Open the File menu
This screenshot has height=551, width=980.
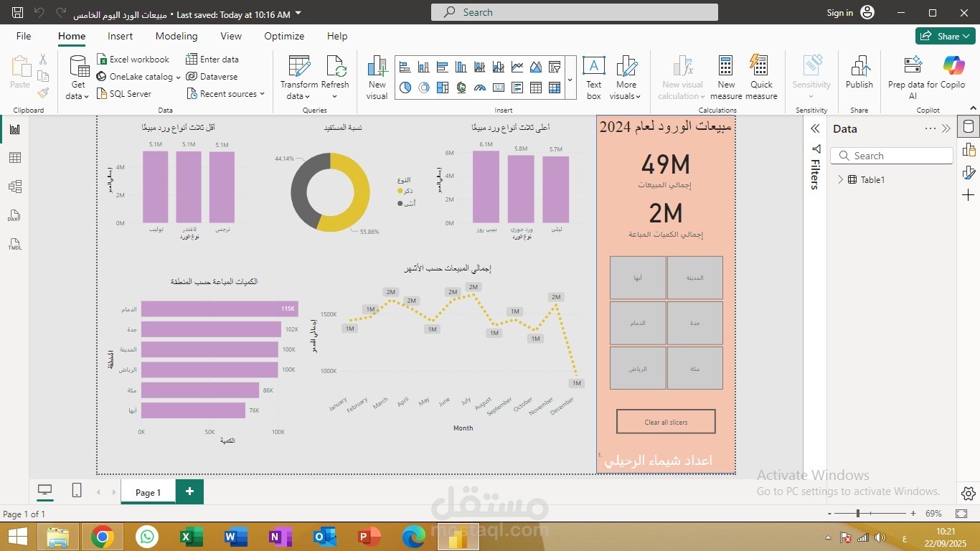(24, 36)
